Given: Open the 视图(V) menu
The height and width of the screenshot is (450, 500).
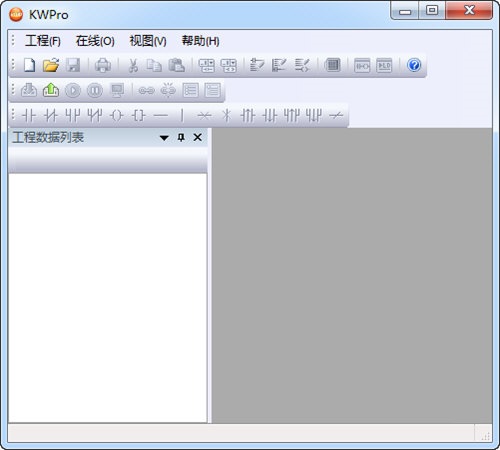Looking at the screenshot, I should [x=148, y=41].
